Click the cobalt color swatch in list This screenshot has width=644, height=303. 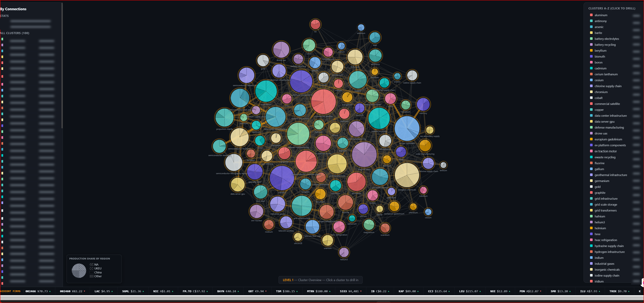(x=591, y=98)
